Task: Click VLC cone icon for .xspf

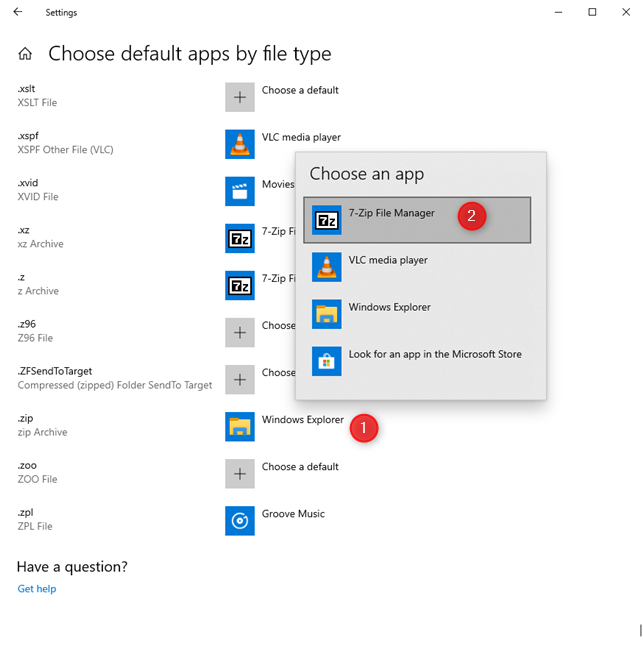Action: coord(240,144)
